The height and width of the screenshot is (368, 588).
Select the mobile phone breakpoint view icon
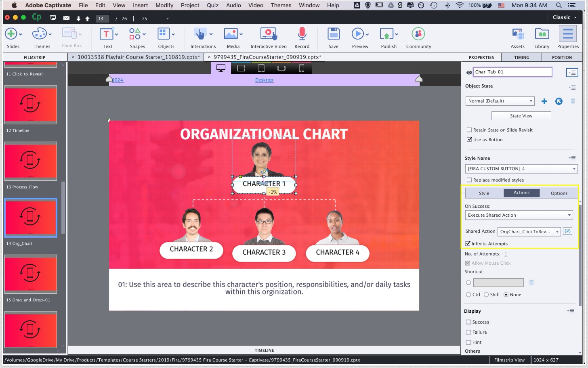pyautogui.click(x=301, y=68)
